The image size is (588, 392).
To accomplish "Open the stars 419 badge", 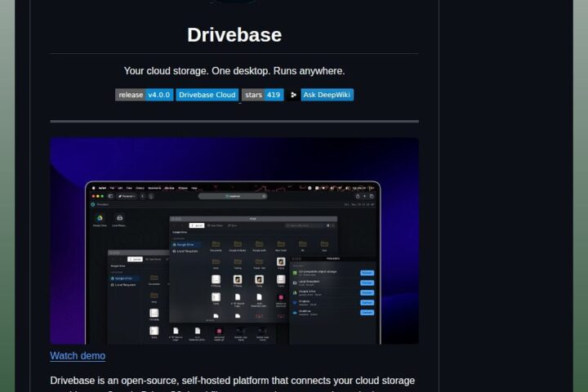I will click(262, 95).
